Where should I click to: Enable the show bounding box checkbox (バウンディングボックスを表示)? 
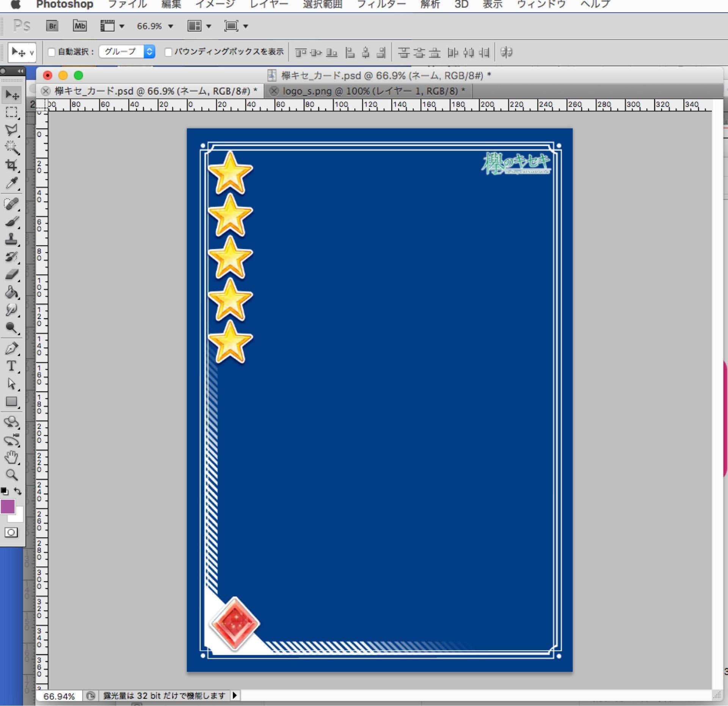168,52
